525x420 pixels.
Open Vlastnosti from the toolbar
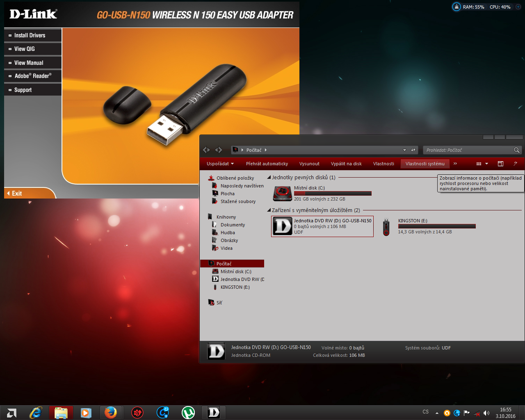coord(383,164)
